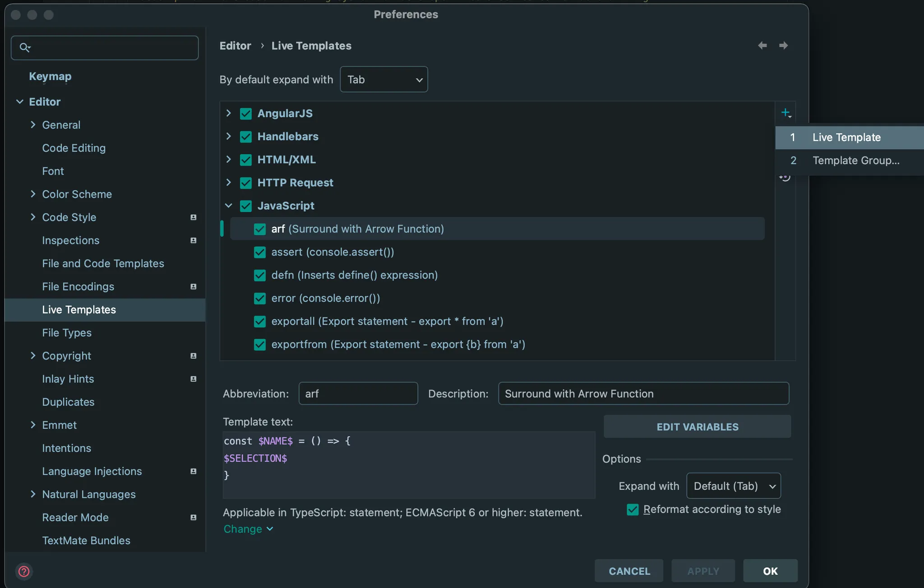Viewport: 924px width, 588px height.
Task: Click the Edit Variables button
Action: pyautogui.click(x=697, y=427)
